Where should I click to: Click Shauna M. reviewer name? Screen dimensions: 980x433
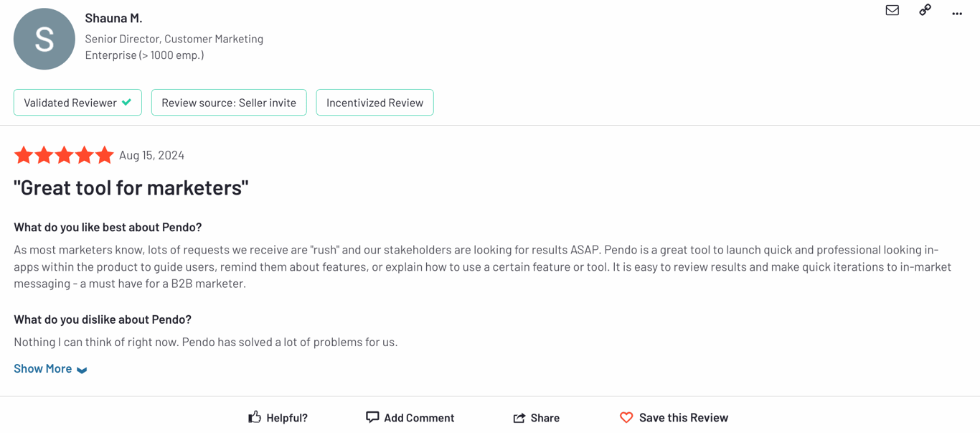[x=113, y=18]
